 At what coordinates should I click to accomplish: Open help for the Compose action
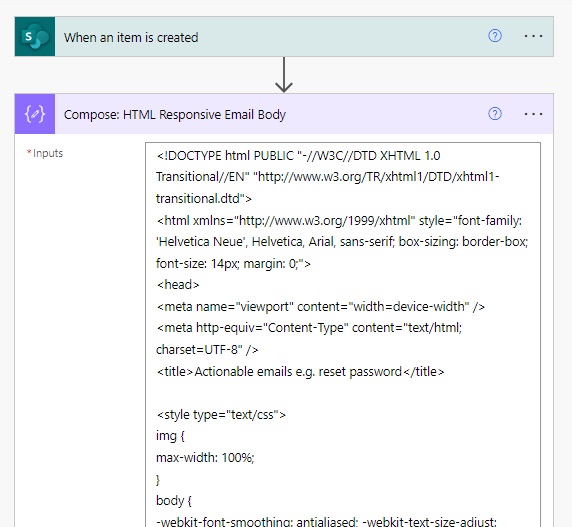click(x=495, y=114)
